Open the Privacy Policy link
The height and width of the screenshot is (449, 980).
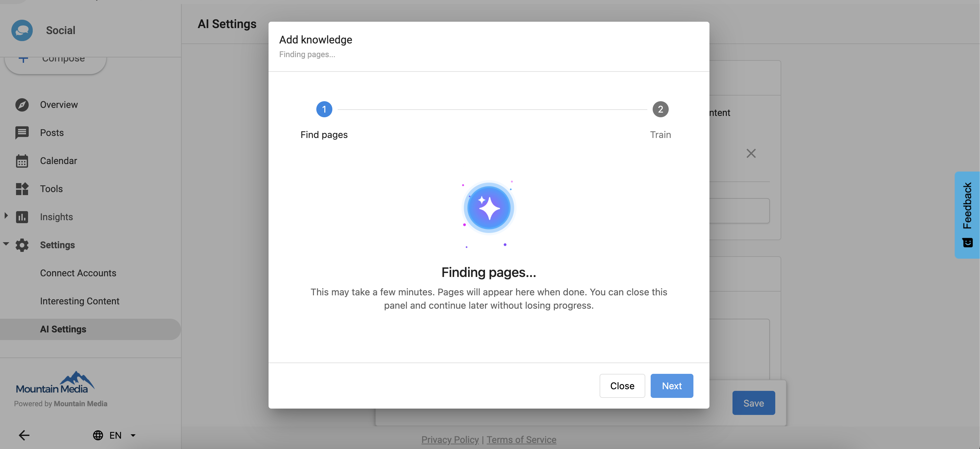click(x=450, y=440)
